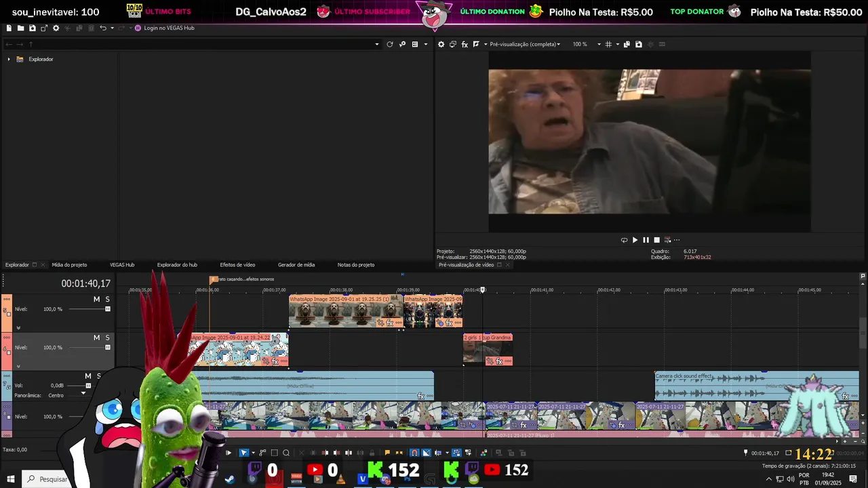
Task: Solo the second video track
Action: click(107, 338)
